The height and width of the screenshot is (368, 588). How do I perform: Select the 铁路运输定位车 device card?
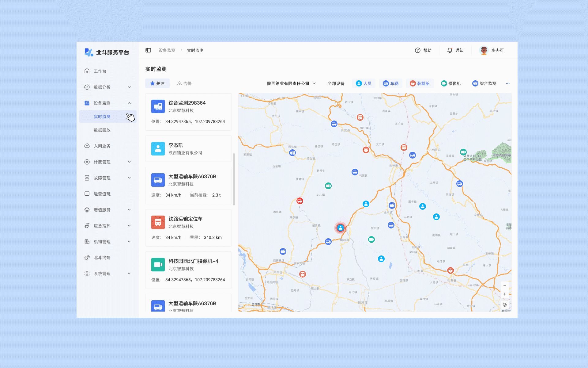188,228
